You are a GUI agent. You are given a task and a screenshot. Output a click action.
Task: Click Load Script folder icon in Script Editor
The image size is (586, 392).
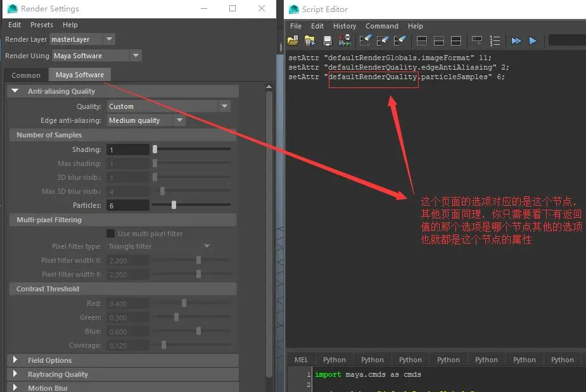click(x=293, y=41)
